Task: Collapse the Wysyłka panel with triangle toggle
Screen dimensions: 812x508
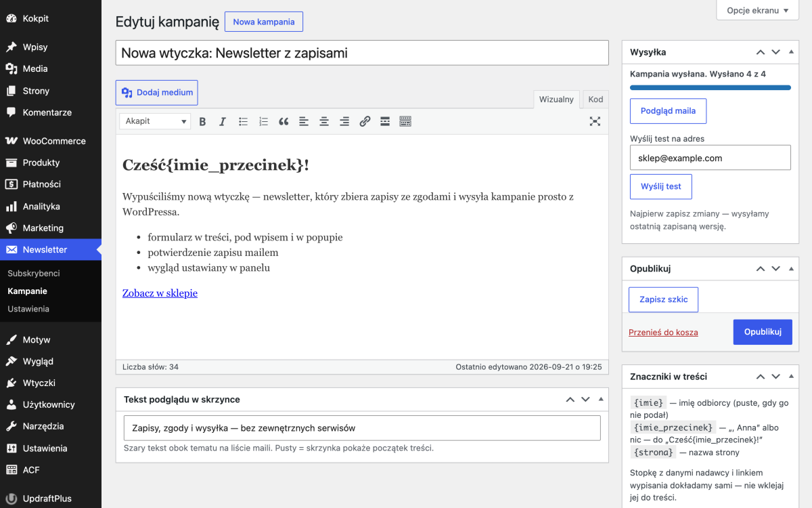Action: 792,52
